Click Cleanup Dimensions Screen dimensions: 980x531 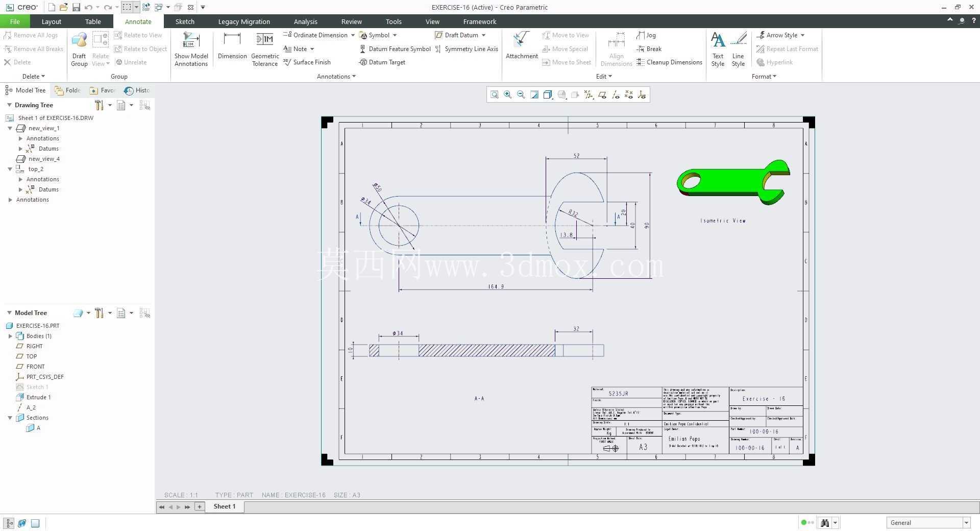(x=670, y=62)
